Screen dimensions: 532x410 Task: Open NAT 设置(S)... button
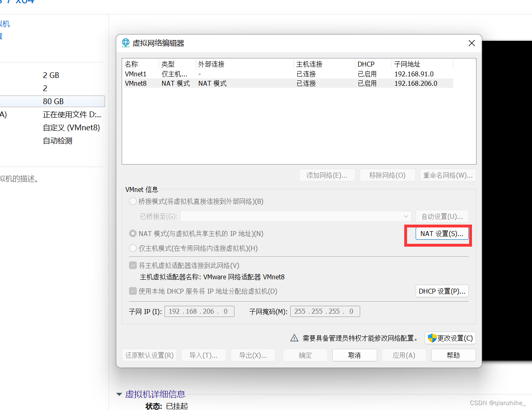pyautogui.click(x=442, y=234)
